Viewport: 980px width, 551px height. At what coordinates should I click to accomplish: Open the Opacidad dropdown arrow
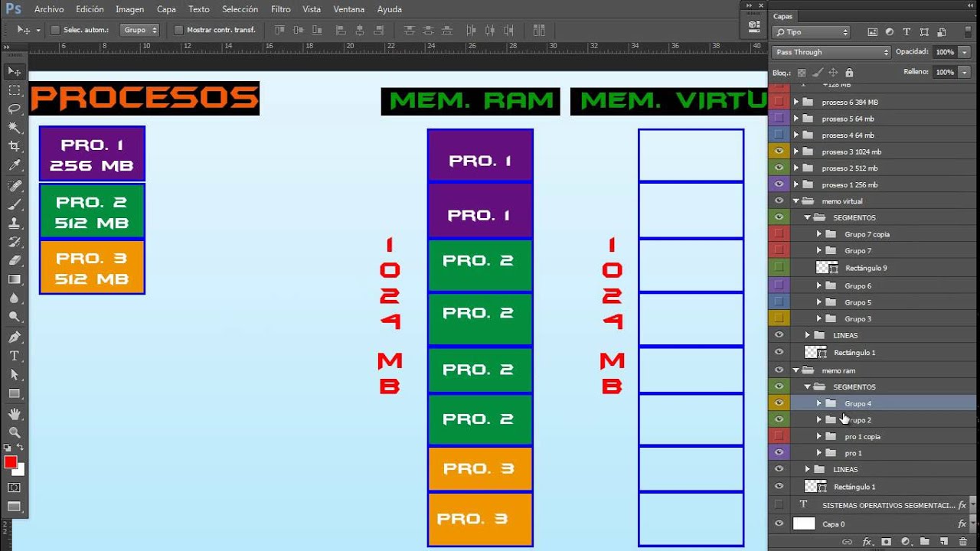964,52
